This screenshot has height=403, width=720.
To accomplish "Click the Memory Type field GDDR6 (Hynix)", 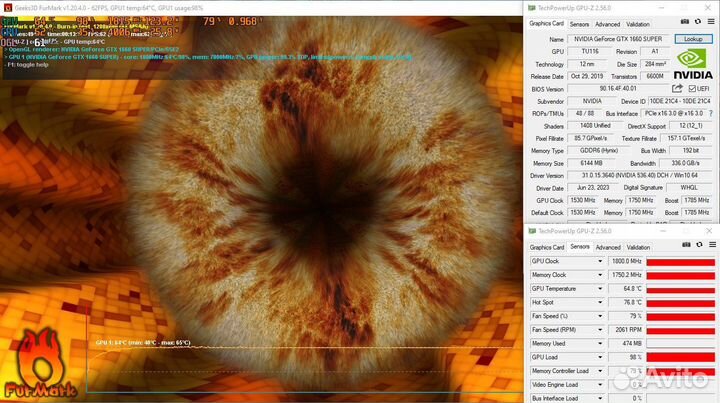I will click(x=598, y=151).
